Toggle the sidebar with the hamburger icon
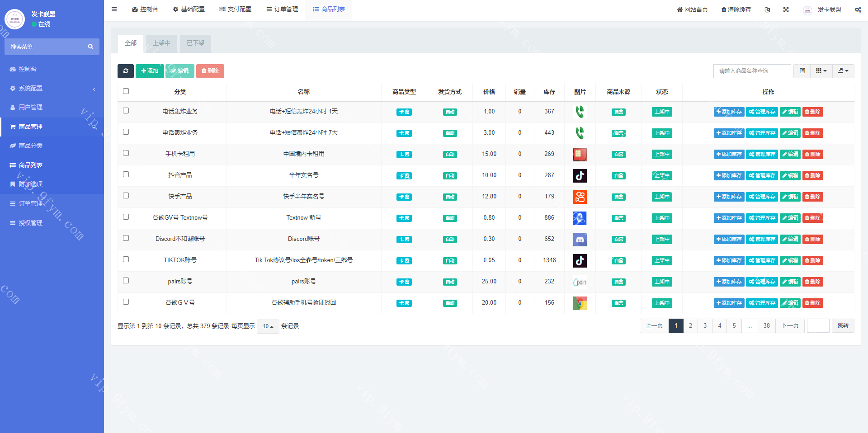868x433 pixels. (114, 9)
